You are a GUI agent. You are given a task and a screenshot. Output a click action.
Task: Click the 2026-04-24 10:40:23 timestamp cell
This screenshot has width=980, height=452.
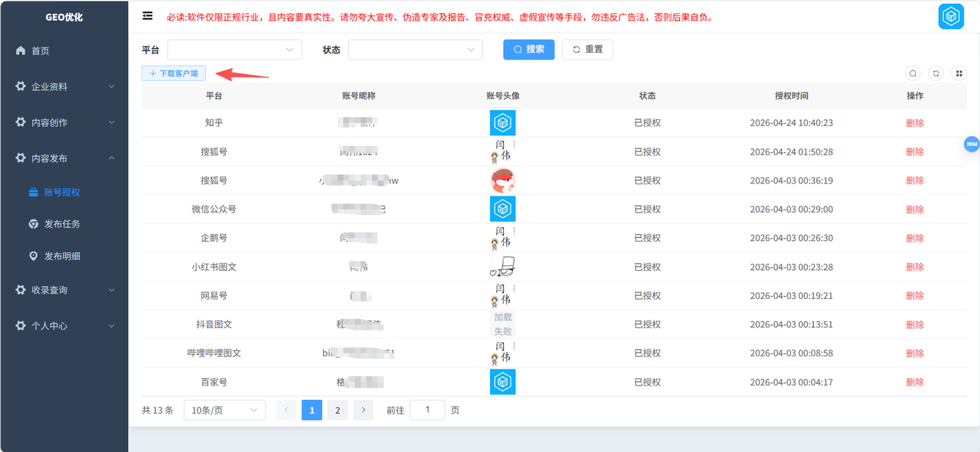(791, 123)
